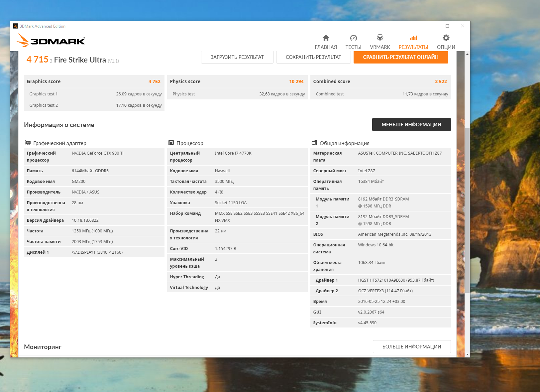
Task: Close the 3DMark window
Action: (463, 26)
